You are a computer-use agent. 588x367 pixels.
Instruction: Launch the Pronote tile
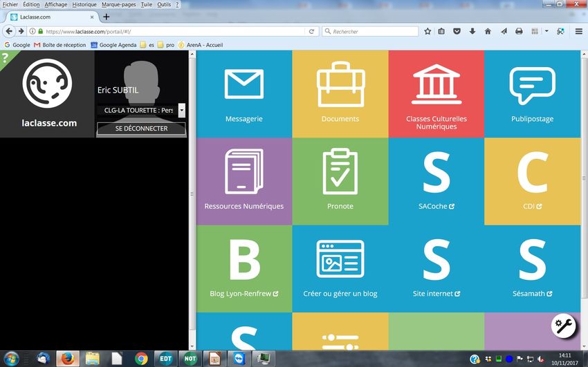point(340,181)
